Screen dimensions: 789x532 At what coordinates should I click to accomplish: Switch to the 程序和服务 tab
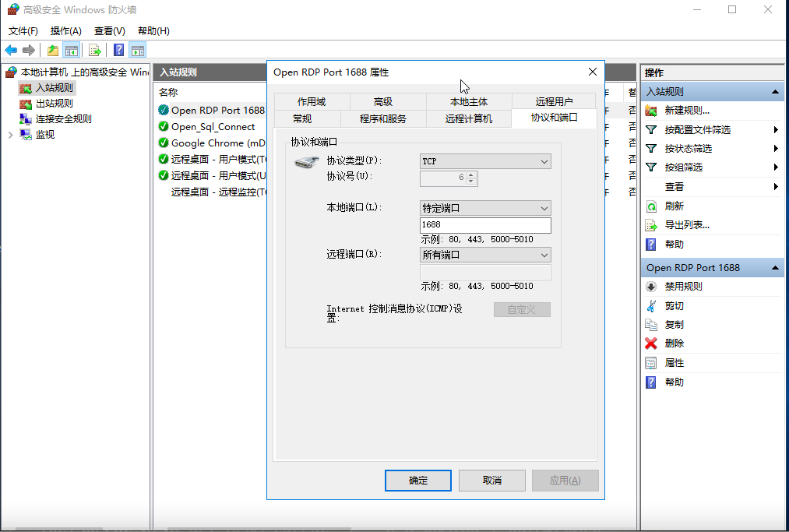(383, 118)
